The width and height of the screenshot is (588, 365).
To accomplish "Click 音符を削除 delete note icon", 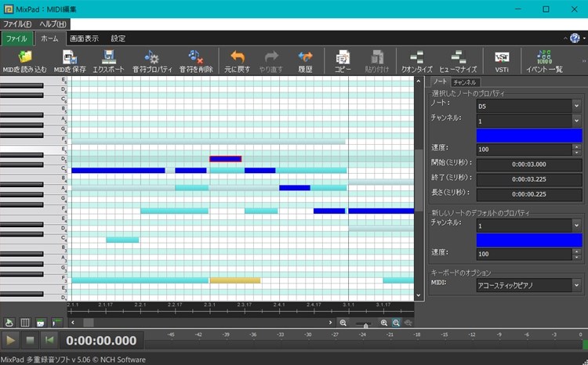I will (196, 57).
